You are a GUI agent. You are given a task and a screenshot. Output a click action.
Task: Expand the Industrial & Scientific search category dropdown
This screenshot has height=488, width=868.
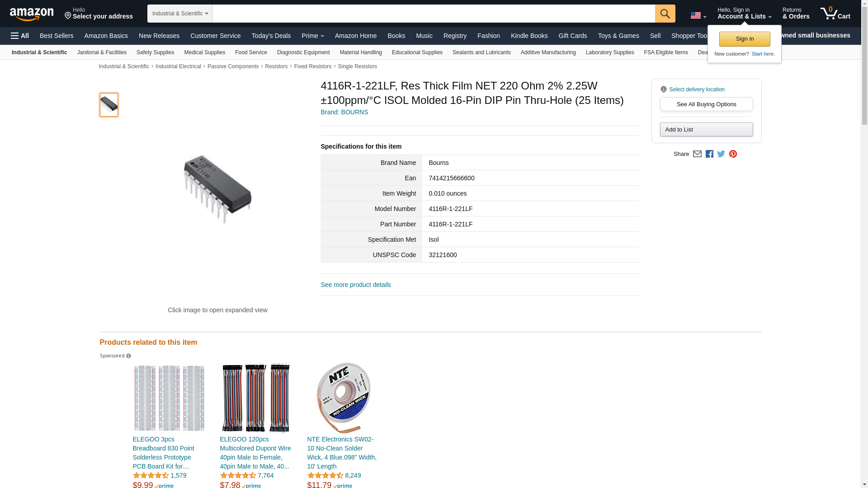pyautogui.click(x=180, y=14)
